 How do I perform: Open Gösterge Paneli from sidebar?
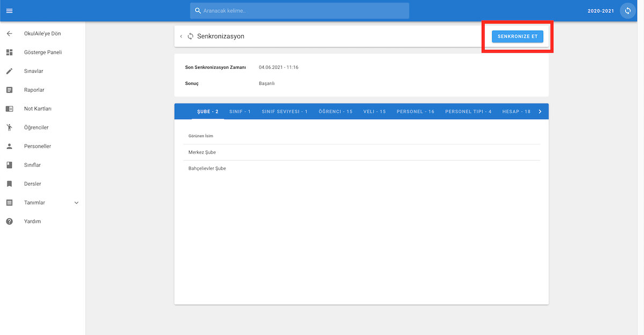pyautogui.click(x=43, y=53)
